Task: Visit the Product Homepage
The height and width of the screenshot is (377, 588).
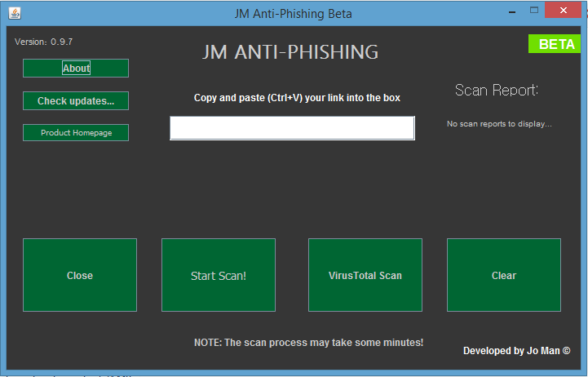Action: [x=76, y=133]
